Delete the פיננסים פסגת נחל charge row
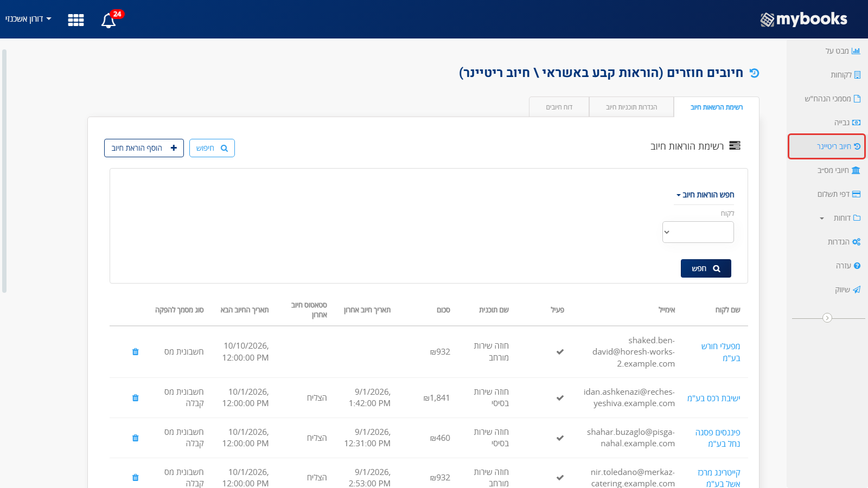The height and width of the screenshot is (488, 868). click(x=136, y=438)
